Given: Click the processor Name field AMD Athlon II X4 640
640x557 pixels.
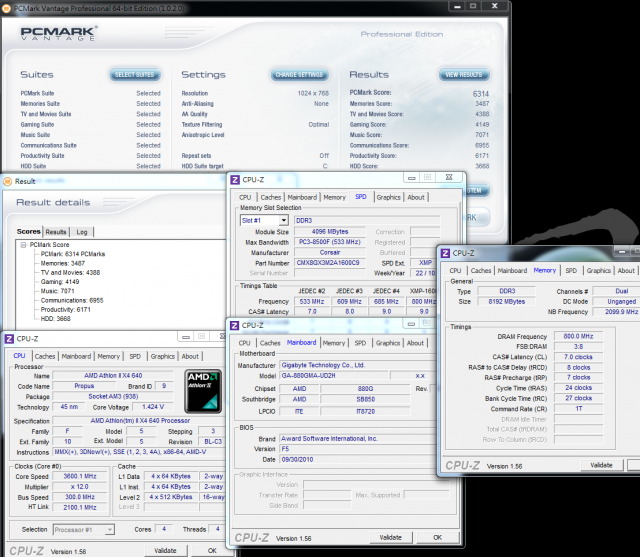Looking at the screenshot, I should (113, 375).
